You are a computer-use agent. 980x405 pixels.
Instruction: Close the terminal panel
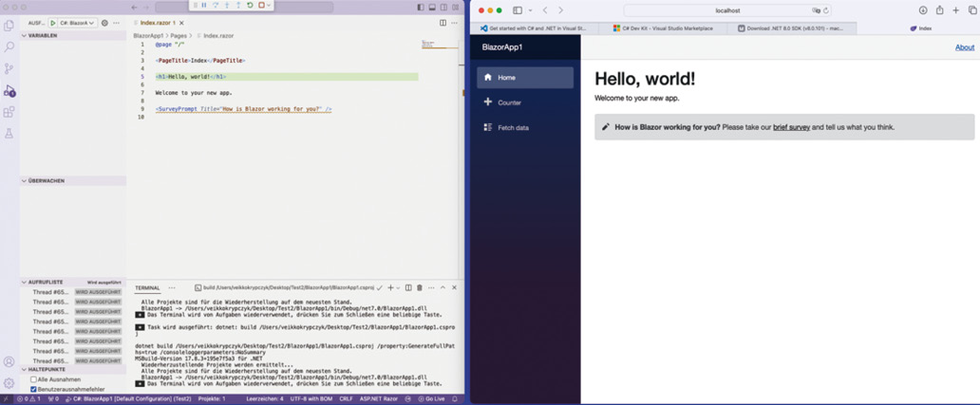pyautogui.click(x=454, y=287)
